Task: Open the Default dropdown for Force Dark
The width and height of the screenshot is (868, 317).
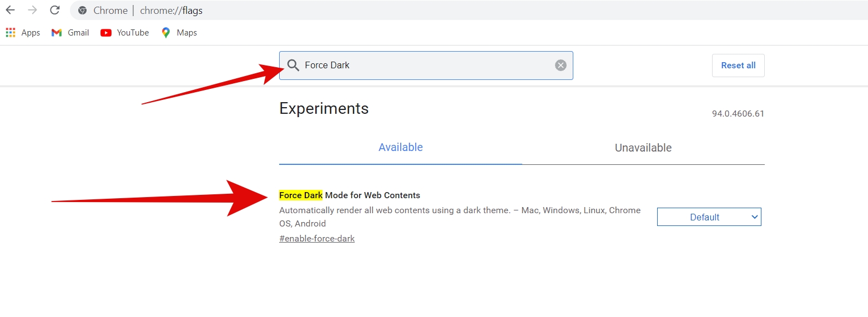Action: (709, 217)
